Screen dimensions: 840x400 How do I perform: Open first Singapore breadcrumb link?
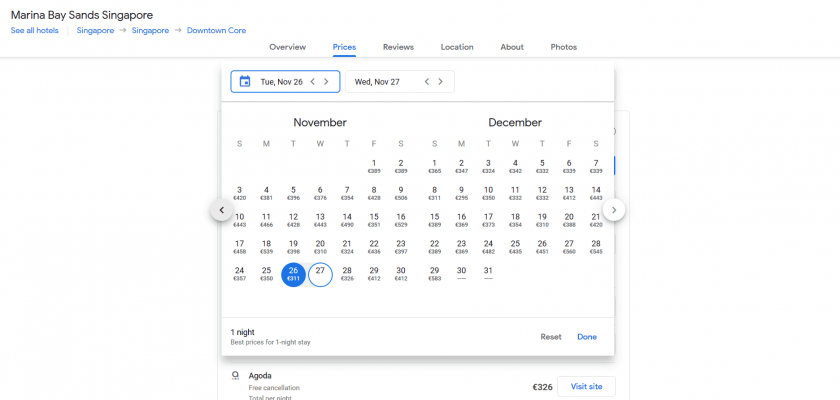95,31
